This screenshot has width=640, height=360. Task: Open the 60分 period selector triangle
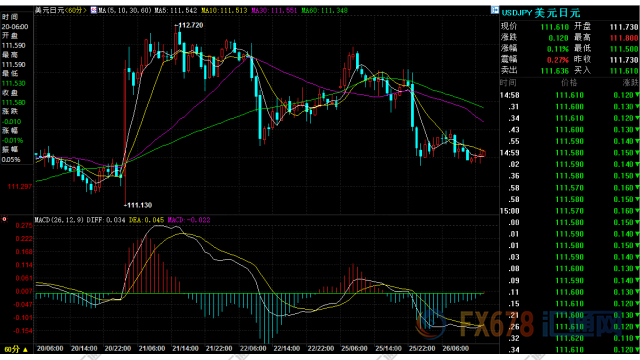click(25, 349)
